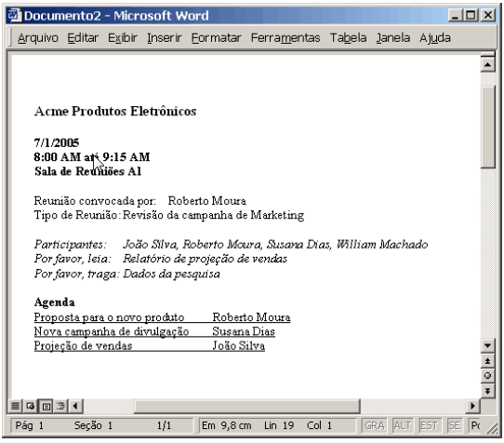Toggle ALT track changes in status bar
The width and height of the screenshot is (504, 443).
[x=403, y=425]
